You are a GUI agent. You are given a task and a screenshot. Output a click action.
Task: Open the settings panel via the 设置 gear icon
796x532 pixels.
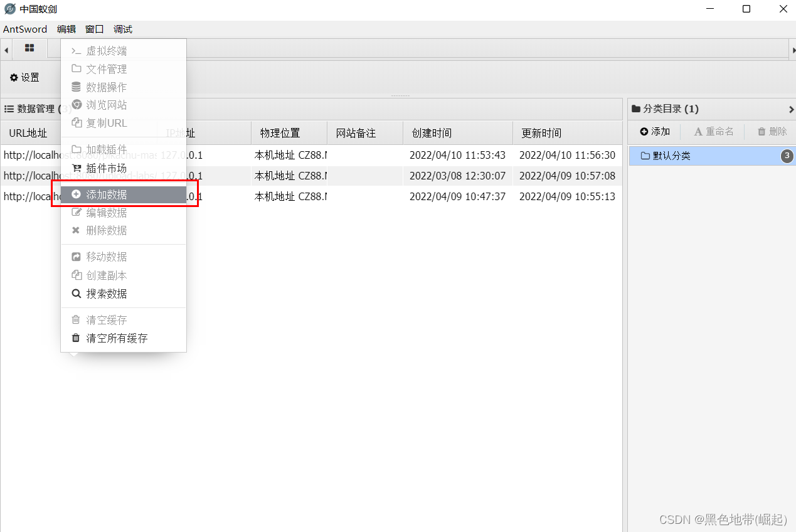click(x=24, y=77)
